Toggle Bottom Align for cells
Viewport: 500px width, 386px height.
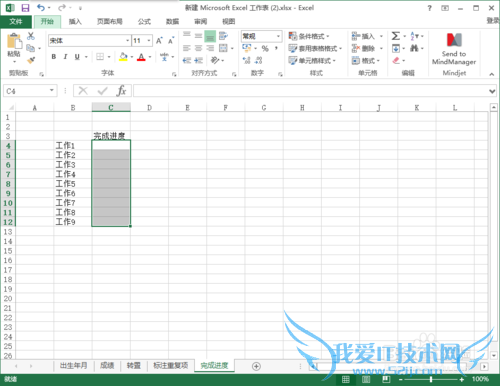[210, 36]
